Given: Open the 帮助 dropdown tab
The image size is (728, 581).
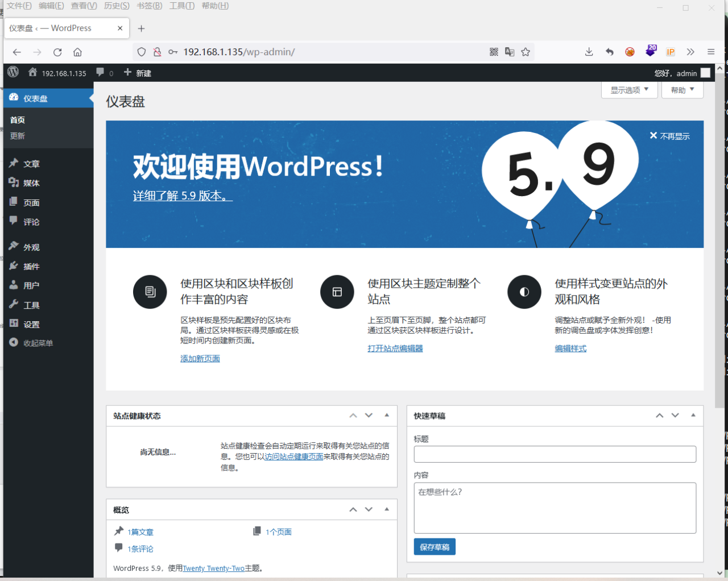Looking at the screenshot, I should (x=682, y=90).
